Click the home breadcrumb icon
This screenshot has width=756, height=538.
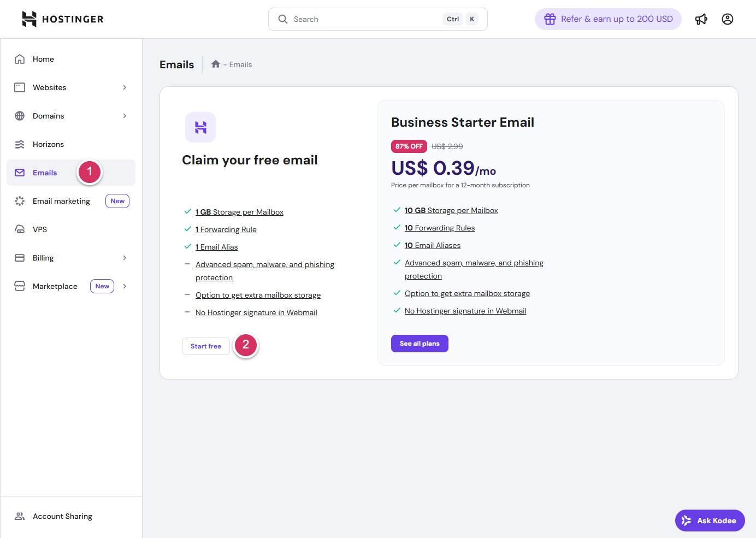click(x=216, y=64)
